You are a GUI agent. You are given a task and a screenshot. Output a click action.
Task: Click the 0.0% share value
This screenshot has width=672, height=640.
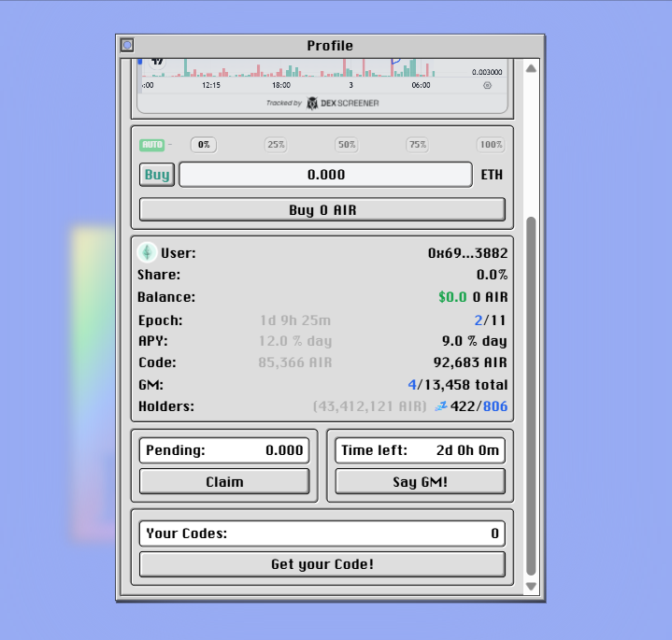click(492, 275)
